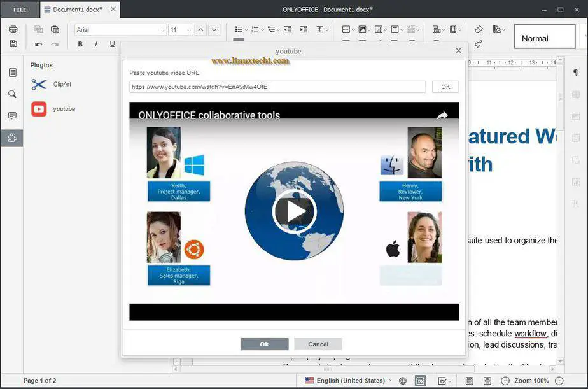The image size is (588, 389).
Task: Select the Normal paragraph style
Action: pyautogui.click(x=545, y=37)
